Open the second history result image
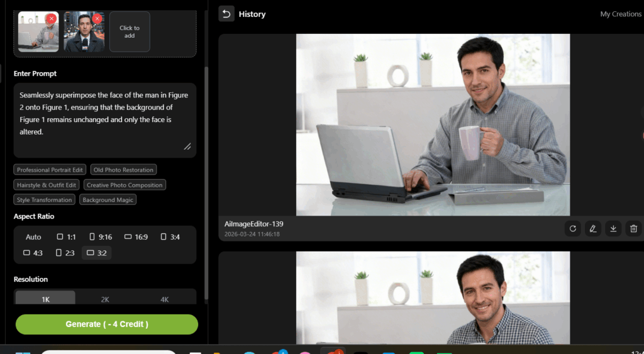Image resolution: width=644 pixels, height=354 pixels. (x=433, y=298)
